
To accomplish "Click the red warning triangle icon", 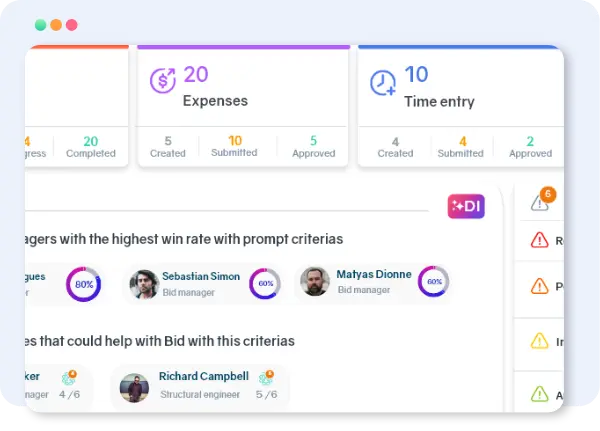I will pos(540,240).
